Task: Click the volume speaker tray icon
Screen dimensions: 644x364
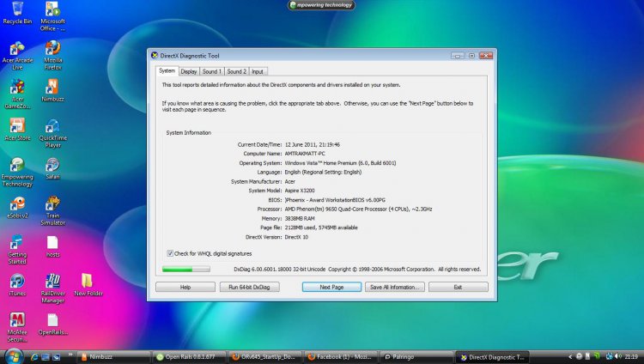Action: (617, 356)
